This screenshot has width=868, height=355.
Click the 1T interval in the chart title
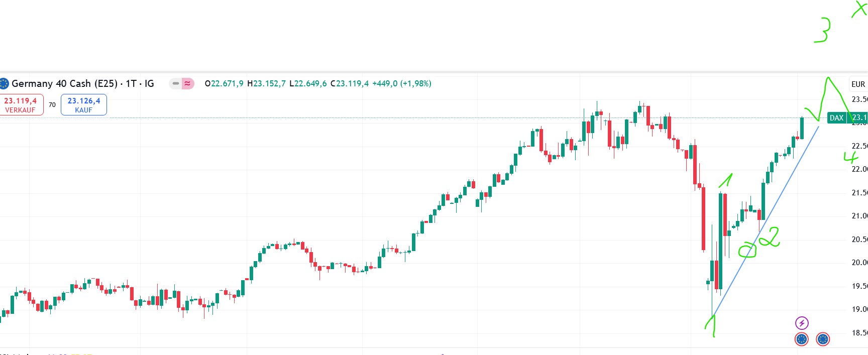point(131,84)
